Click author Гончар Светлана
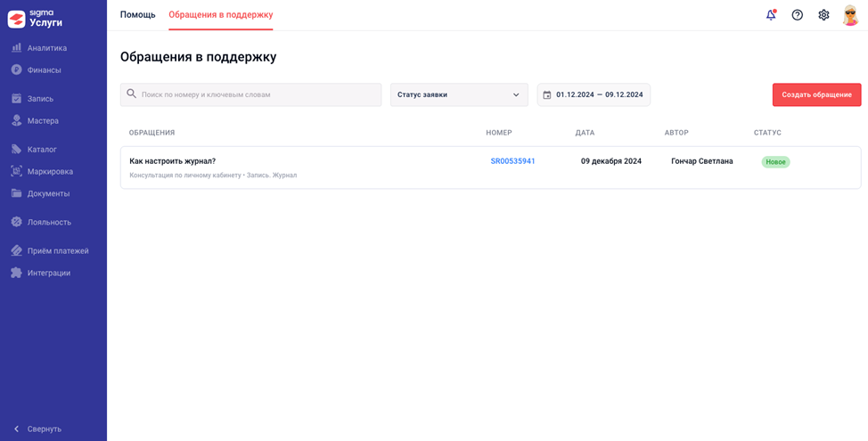Screen dimensions: 868x441 [702, 161]
